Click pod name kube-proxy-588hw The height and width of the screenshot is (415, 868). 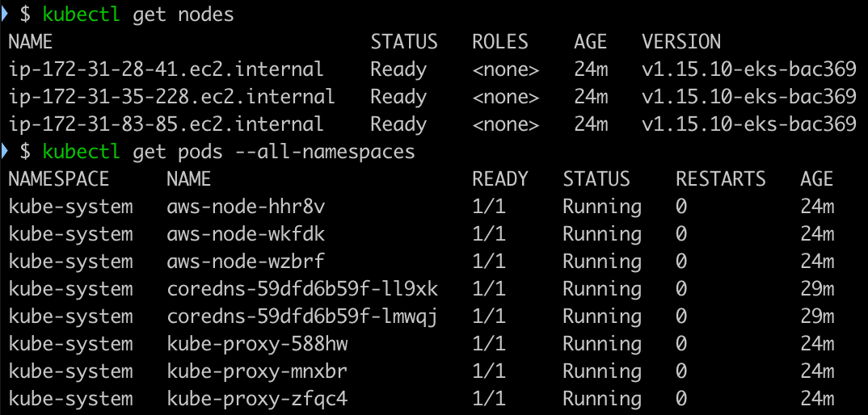[257, 344]
